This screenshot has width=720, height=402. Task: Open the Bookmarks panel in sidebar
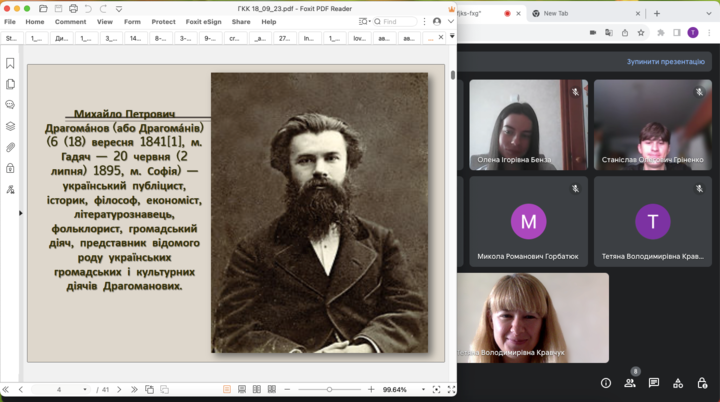coord(10,63)
